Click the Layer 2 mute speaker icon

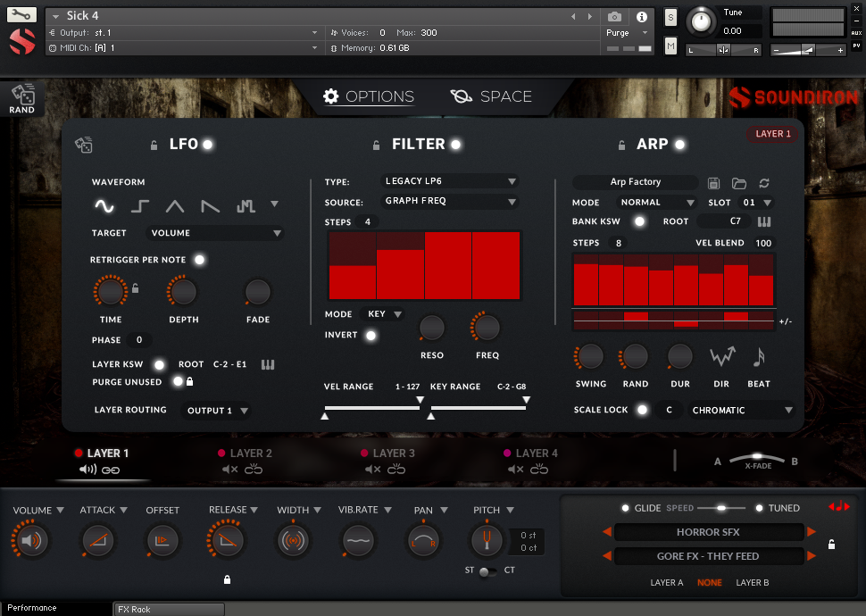click(229, 470)
